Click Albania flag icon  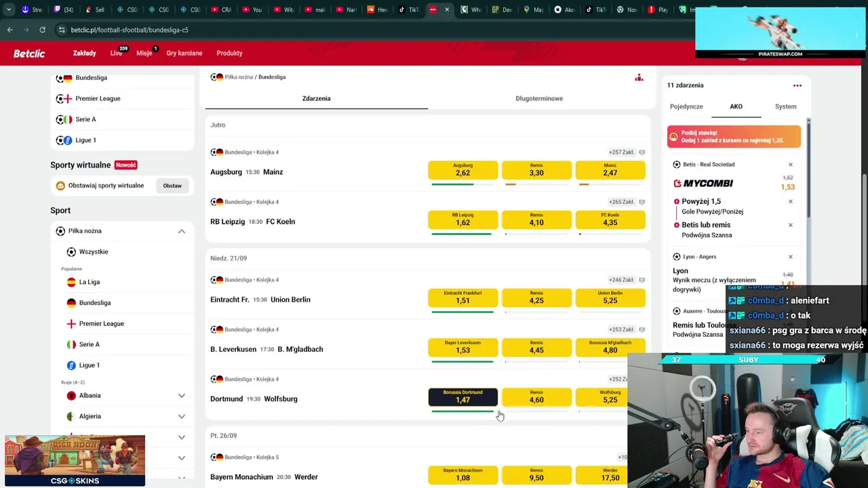click(71, 395)
